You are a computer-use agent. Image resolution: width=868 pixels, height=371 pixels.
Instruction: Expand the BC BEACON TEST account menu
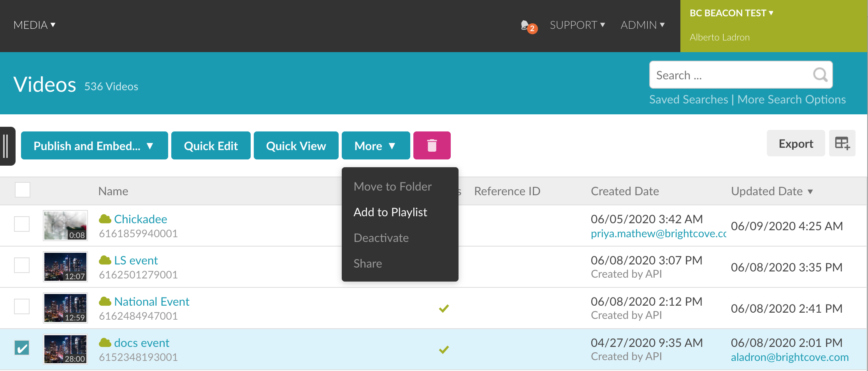(x=731, y=13)
